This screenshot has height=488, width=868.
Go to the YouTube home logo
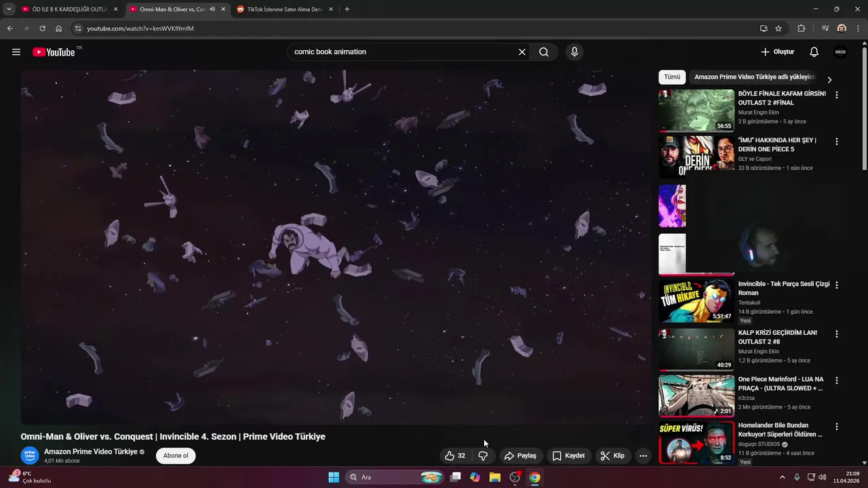(54, 52)
